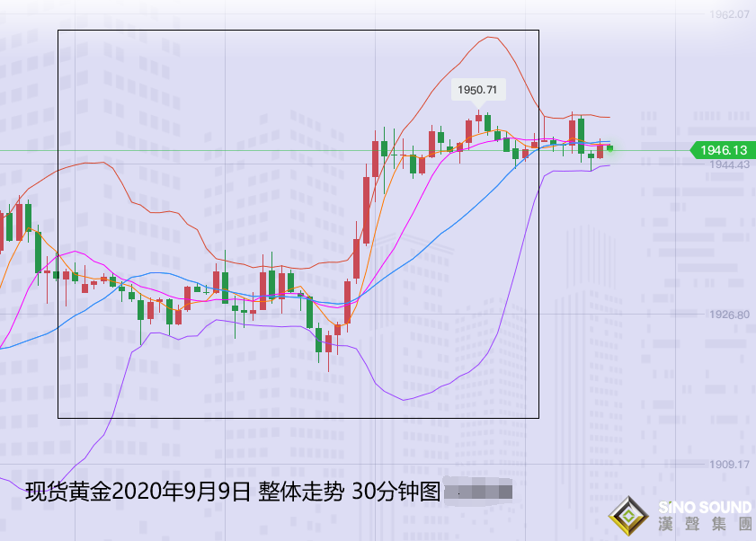Click the last red candlestick on the right

600,151
